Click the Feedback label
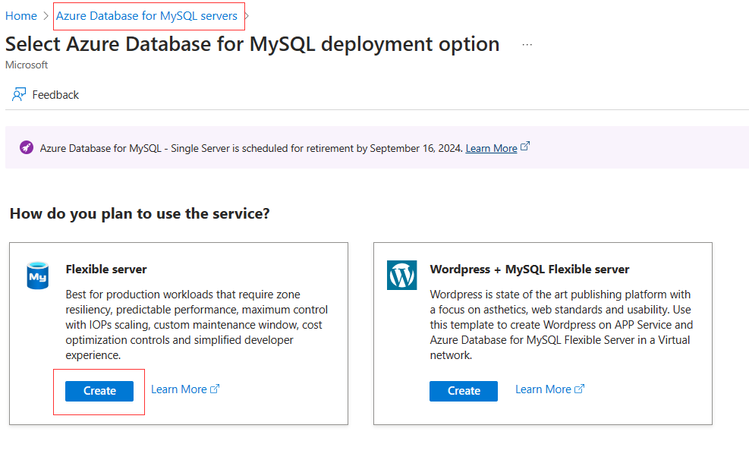Viewport: 749px width, 454px height. pos(55,95)
